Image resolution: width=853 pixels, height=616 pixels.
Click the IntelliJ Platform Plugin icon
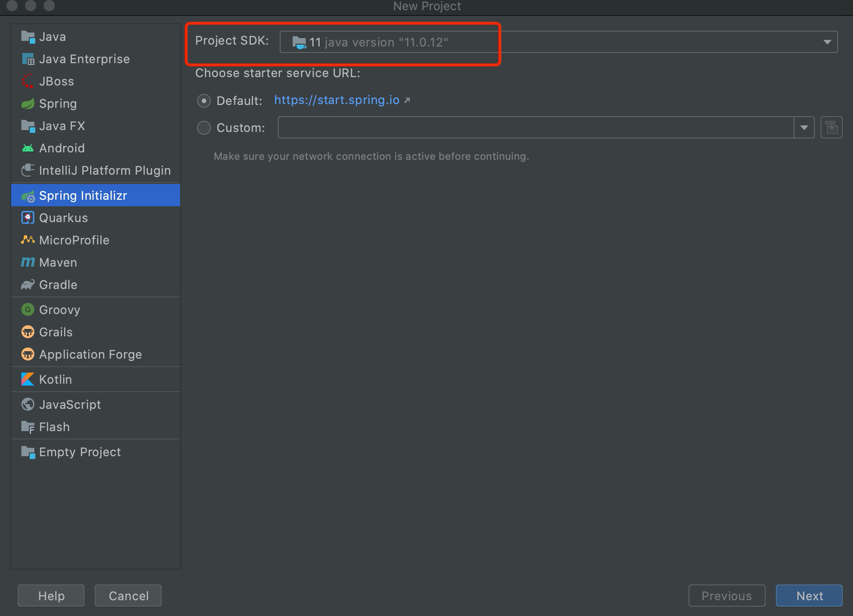[x=28, y=170]
